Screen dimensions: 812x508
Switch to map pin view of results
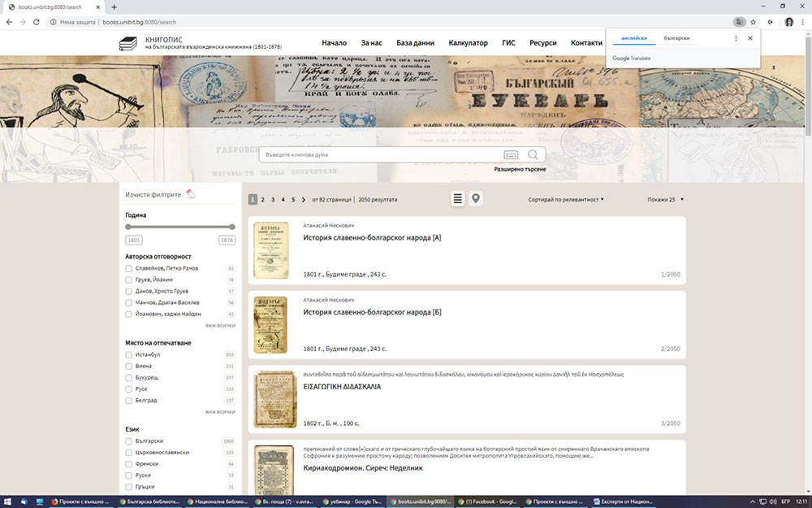476,198
